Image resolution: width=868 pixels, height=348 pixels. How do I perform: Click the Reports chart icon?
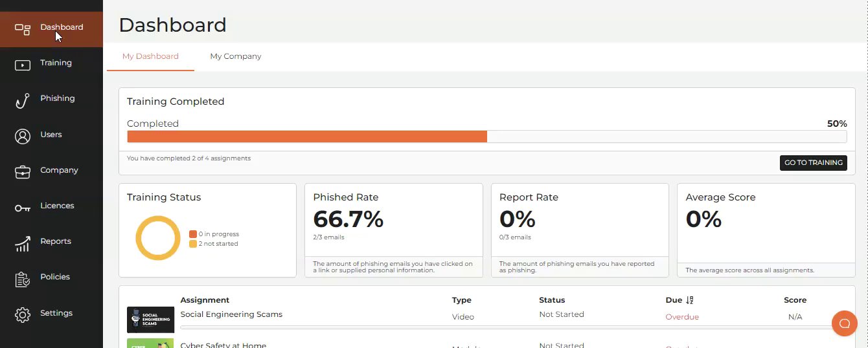pyautogui.click(x=23, y=243)
